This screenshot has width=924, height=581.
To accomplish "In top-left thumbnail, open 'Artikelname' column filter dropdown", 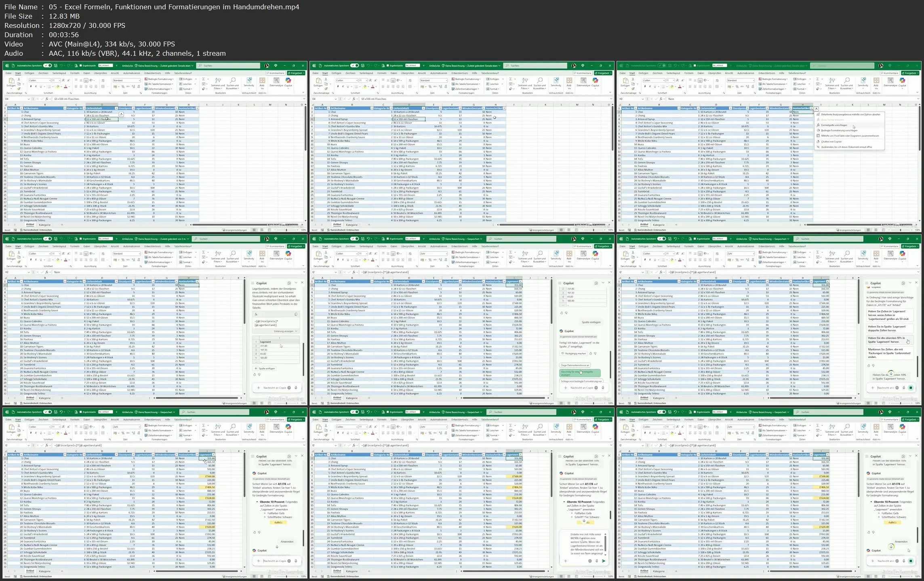I will point(65,108).
